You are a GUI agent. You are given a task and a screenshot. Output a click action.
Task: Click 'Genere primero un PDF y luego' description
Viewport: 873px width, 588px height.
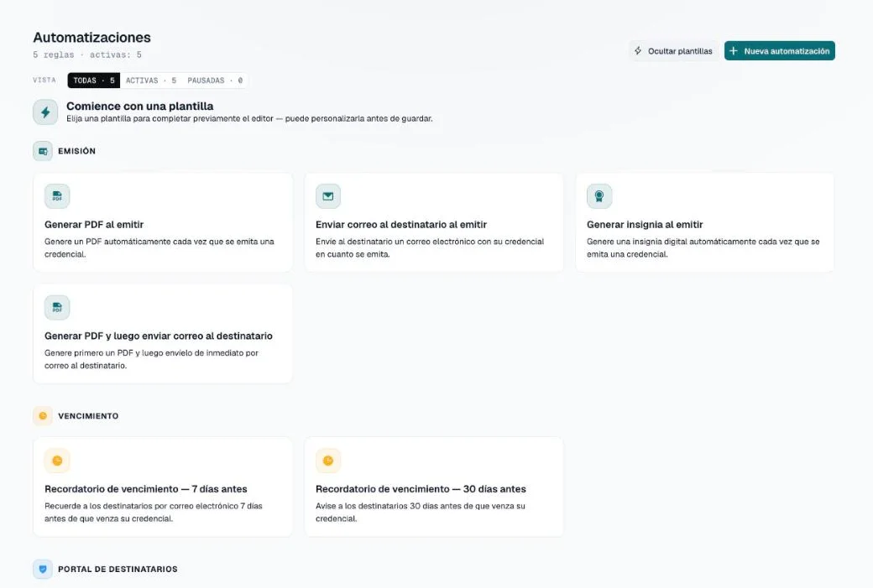(151, 359)
